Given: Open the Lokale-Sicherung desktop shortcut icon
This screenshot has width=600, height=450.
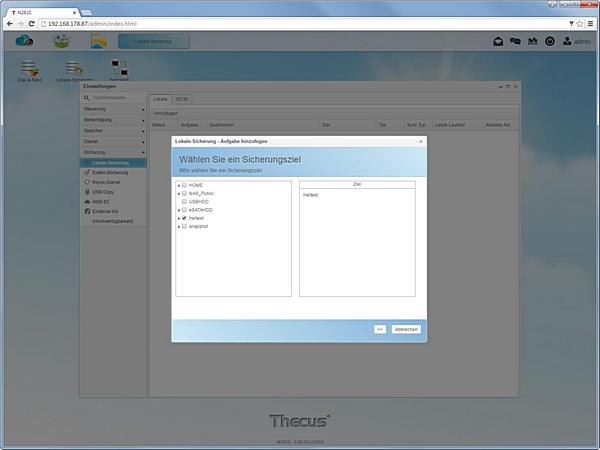Looking at the screenshot, I should [74, 68].
